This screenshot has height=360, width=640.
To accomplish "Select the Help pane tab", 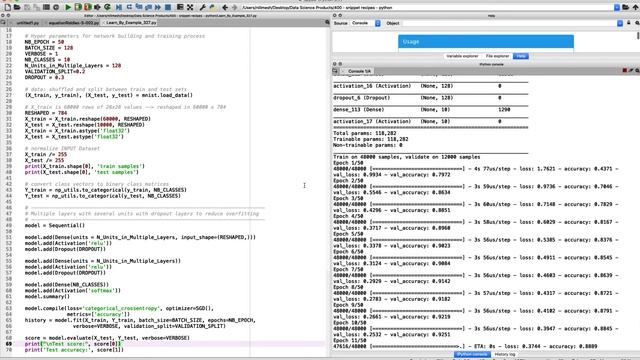I will pyautogui.click(x=521, y=56).
